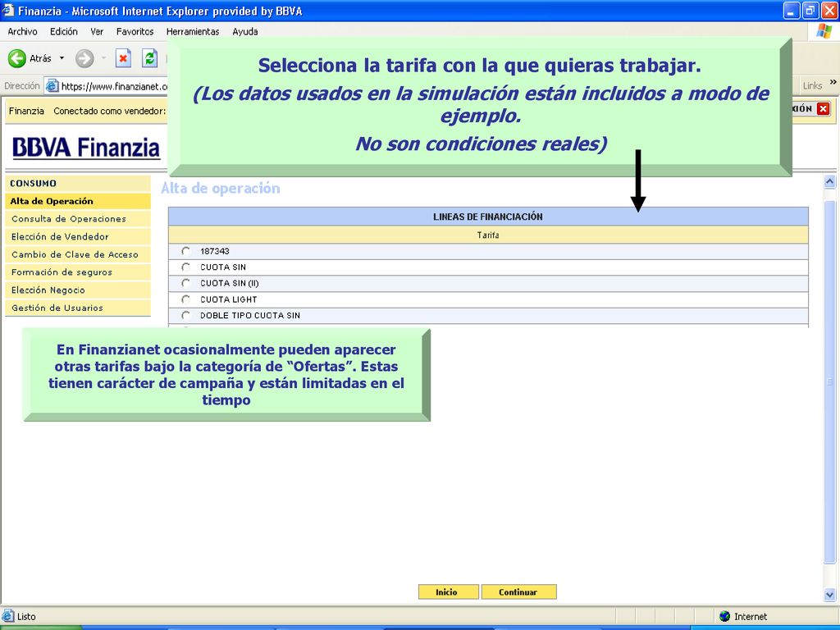
Task: Click the status bar page icon beside Listo
Action: pyautogui.click(x=8, y=616)
